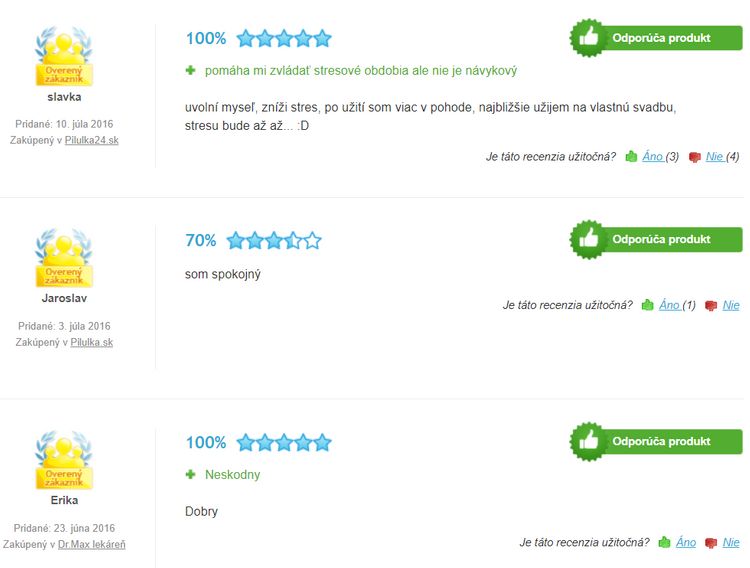Click the five-star rating on slavka's review
Image resolution: width=750 pixels, height=568 pixels.
[284, 38]
